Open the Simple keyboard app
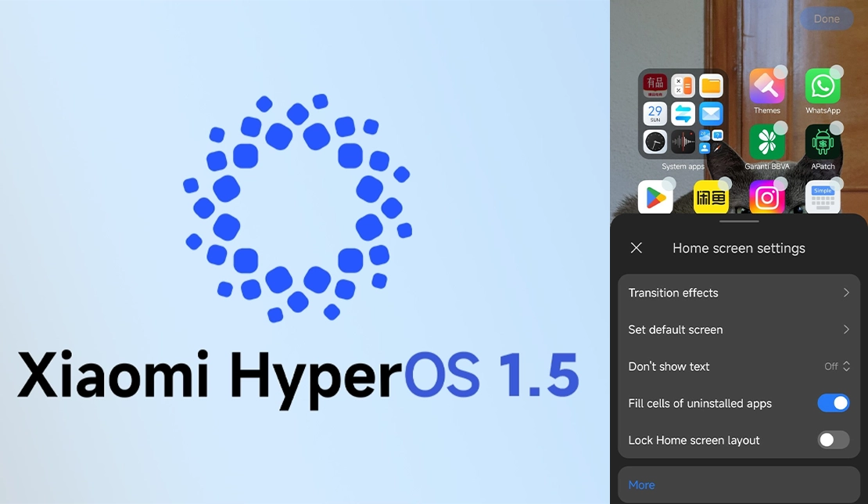The image size is (868, 504). pos(823,196)
